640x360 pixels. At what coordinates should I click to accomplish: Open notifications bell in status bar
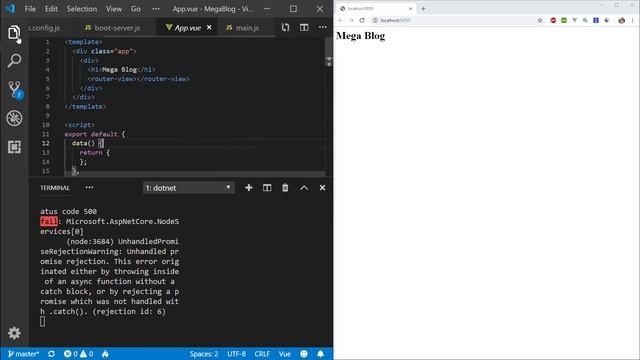321,354
